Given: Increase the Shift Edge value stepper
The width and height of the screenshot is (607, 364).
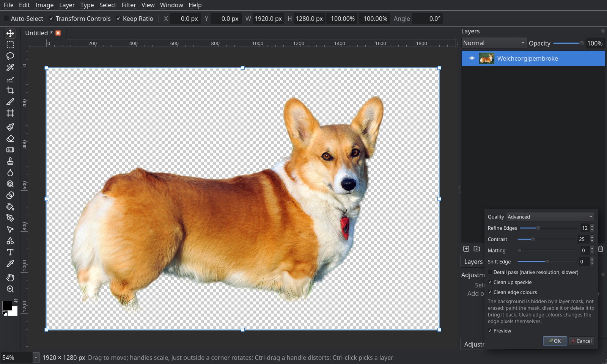Looking at the screenshot, I should (592, 260).
